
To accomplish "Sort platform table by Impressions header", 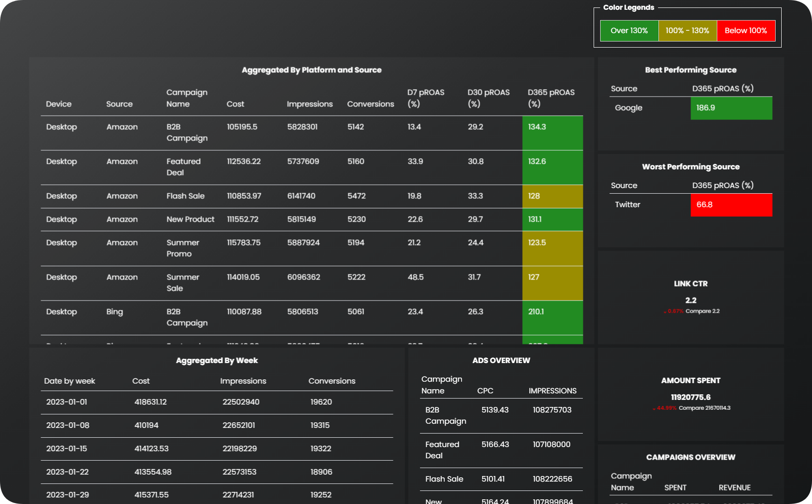I will click(310, 104).
